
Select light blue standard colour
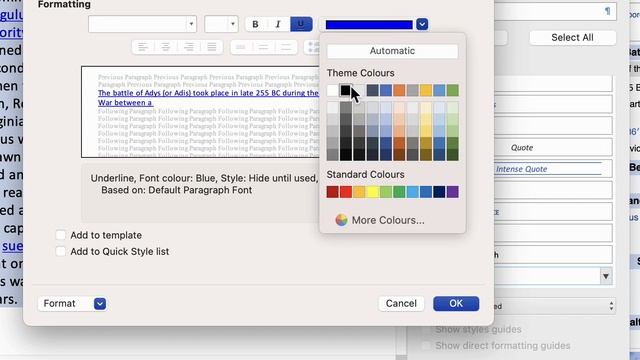click(x=413, y=192)
